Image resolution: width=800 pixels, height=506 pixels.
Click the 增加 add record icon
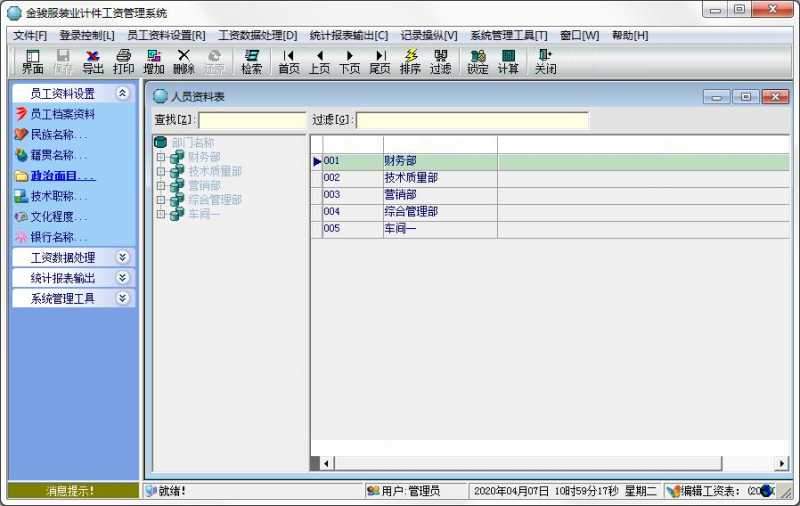[154, 62]
